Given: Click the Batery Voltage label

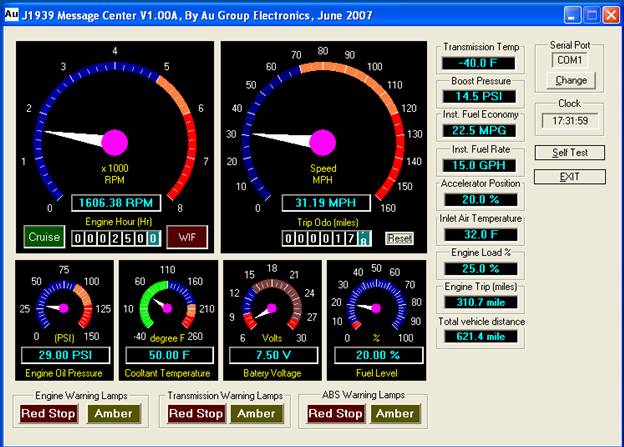Looking at the screenshot, I should tap(272, 373).
